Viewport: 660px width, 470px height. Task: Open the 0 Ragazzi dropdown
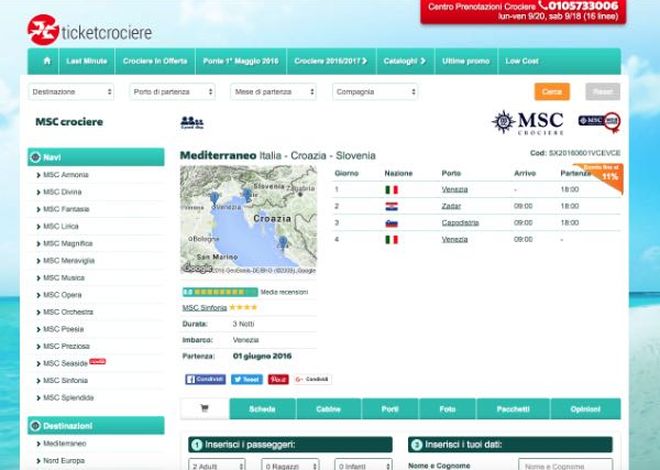[x=290, y=465]
